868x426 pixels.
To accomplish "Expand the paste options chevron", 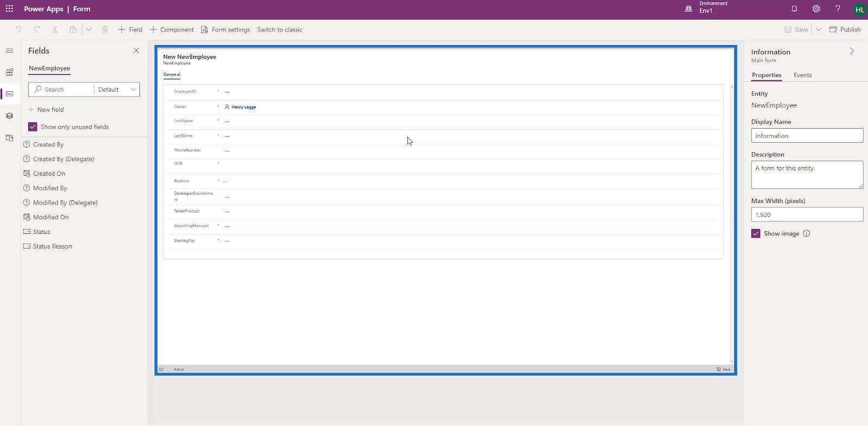I will (x=89, y=29).
